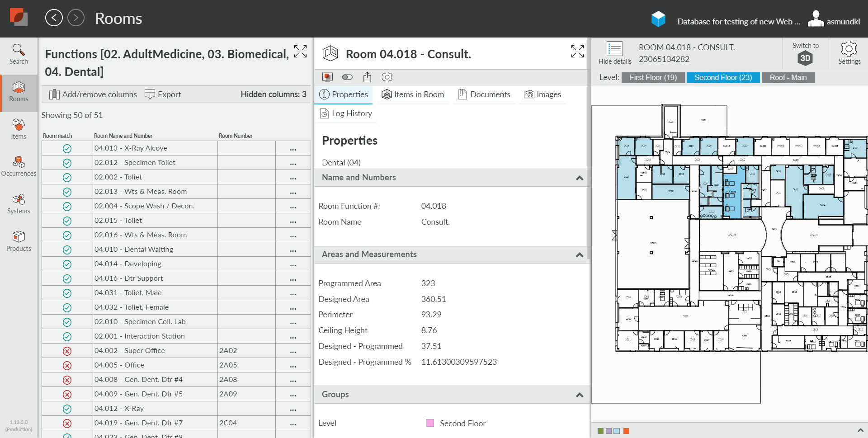Expand the Functions list panel to fullscreen
Screen dimensions: 868x438
tap(300, 52)
